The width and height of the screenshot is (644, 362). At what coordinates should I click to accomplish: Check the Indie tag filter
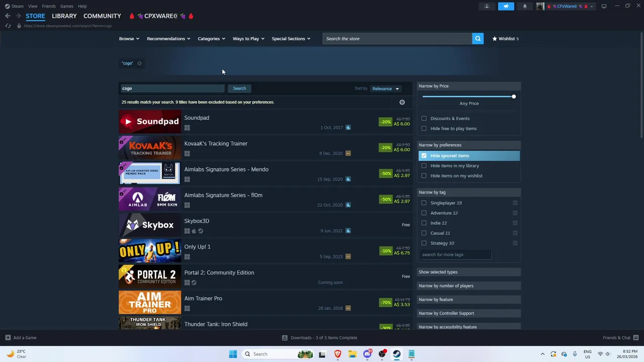click(424, 223)
